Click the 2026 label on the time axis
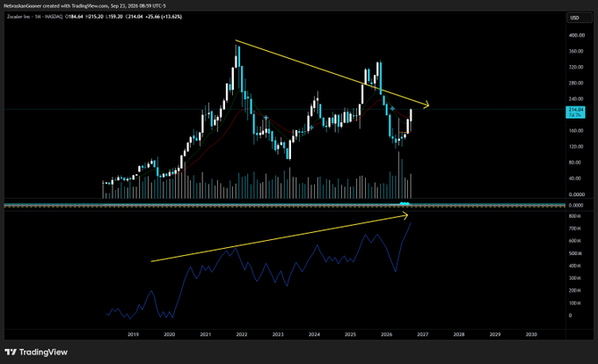Image resolution: width=598 pixels, height=364 pixels. coord(387,334)
